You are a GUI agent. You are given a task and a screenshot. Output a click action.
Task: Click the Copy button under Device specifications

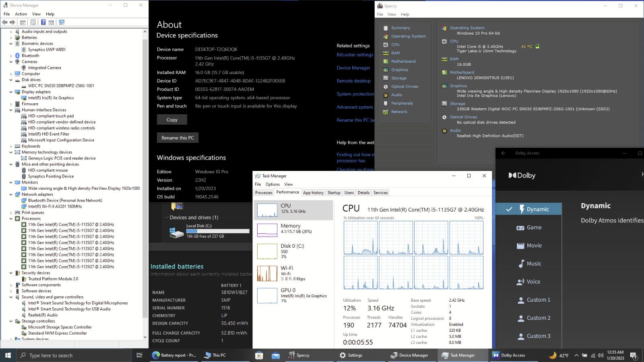(x=172, y=119)
